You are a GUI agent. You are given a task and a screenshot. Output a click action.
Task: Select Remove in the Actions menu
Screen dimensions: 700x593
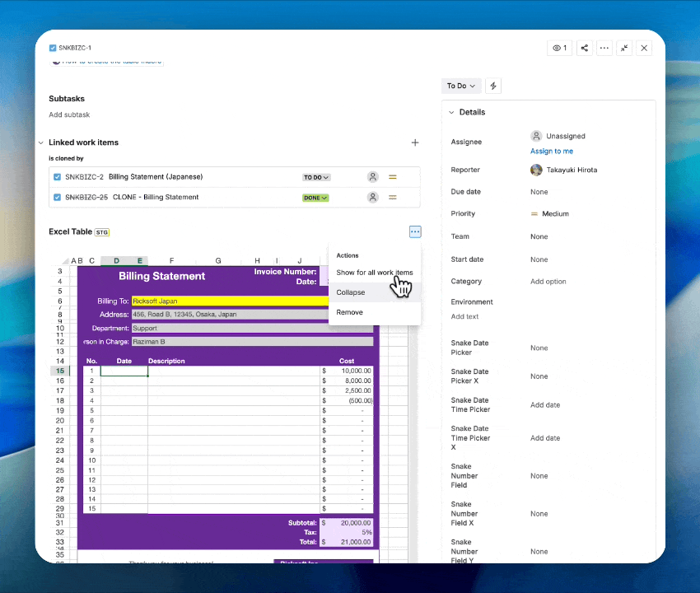pos(349,312)
